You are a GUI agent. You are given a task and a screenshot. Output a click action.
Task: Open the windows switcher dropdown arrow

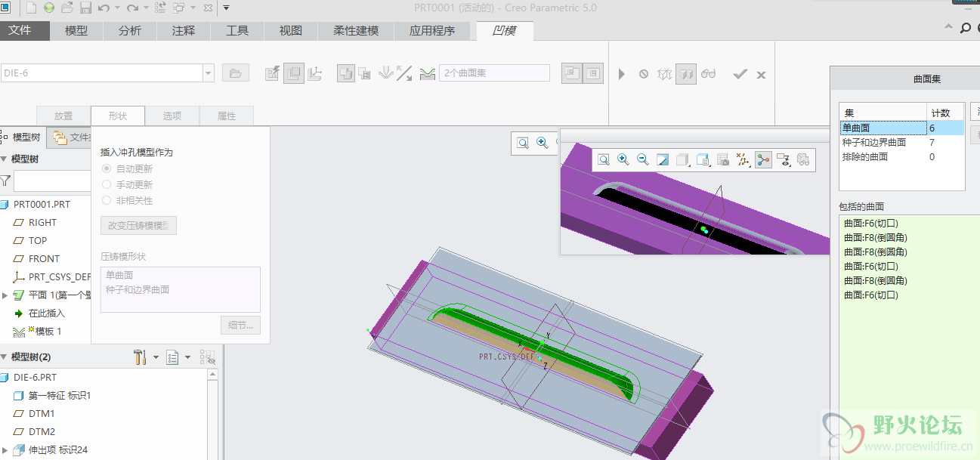193,8
